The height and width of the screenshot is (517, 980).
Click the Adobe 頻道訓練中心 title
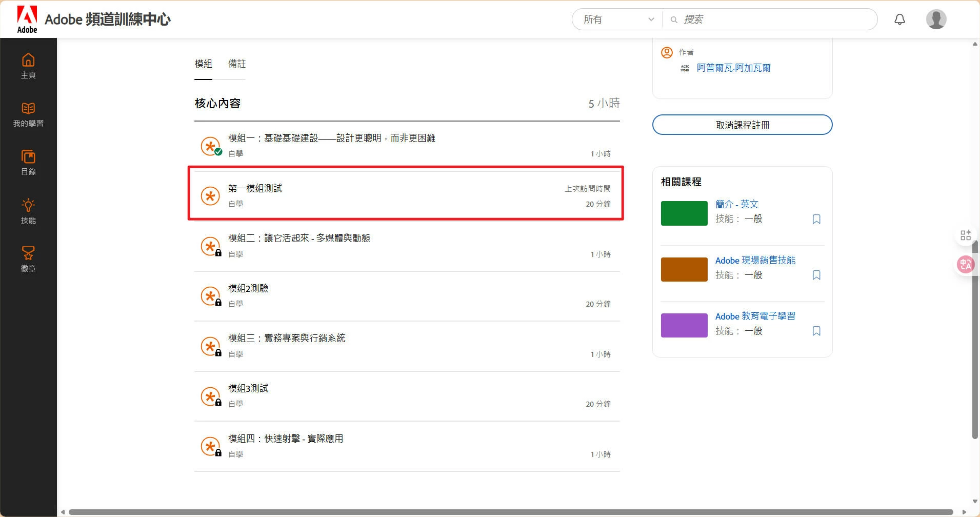pyautogui.click(x=108, y=19)
